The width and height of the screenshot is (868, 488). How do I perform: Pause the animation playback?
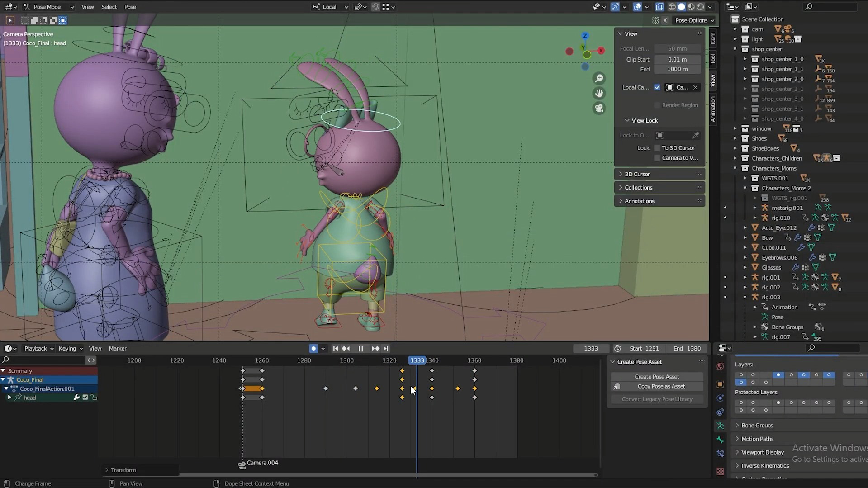360,349
